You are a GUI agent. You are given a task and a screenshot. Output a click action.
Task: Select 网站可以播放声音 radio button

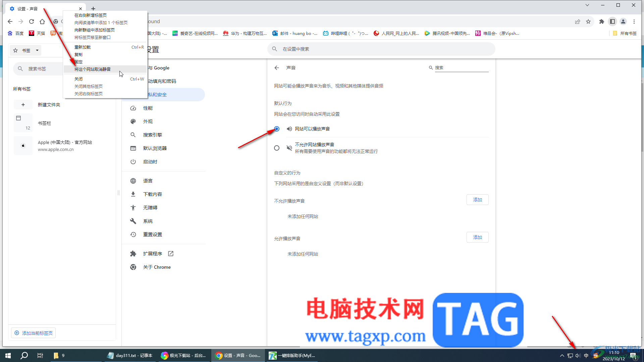point(277,129)
